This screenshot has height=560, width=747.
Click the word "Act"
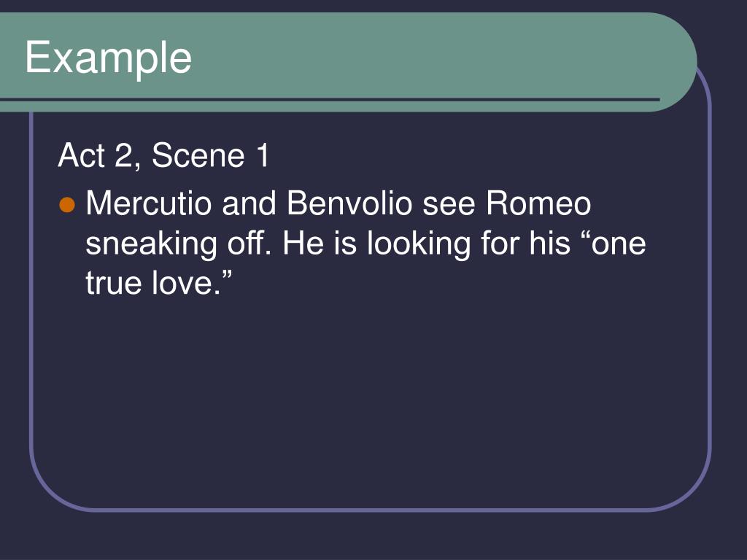tap(82, 155)
